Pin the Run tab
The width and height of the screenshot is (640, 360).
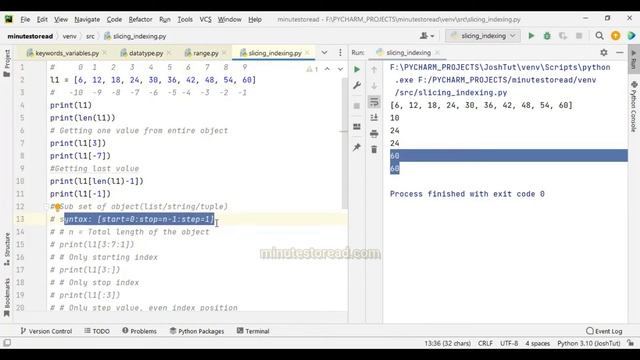click(357, 147)
